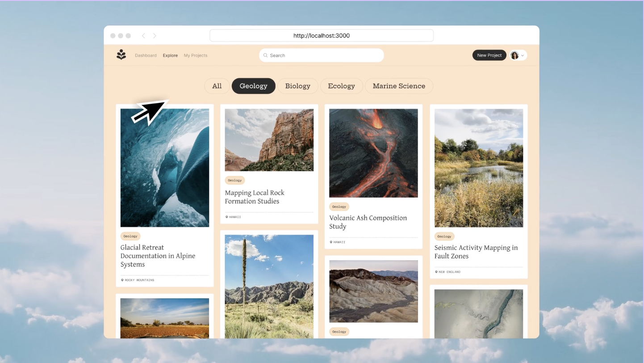This screenshot has width=644, height=363.
Task: Filter by Marine Science category
Action: pos(399,86)
